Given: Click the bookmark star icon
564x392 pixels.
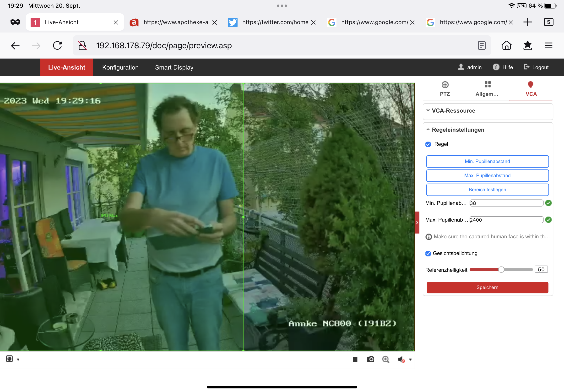Looking at the screenshot, I should (x=527, y=46).
